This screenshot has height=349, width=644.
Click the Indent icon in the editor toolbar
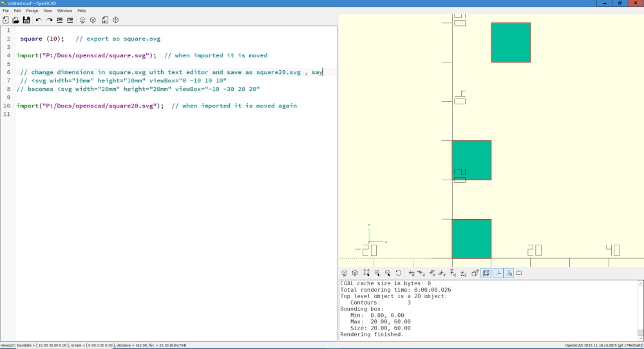[x=70, y=20]
